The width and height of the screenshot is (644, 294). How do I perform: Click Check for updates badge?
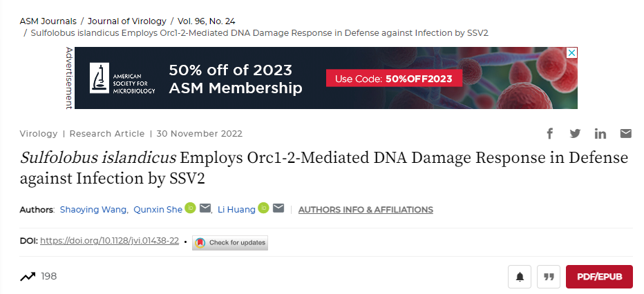pyautogui.click(x=230, y=242)
